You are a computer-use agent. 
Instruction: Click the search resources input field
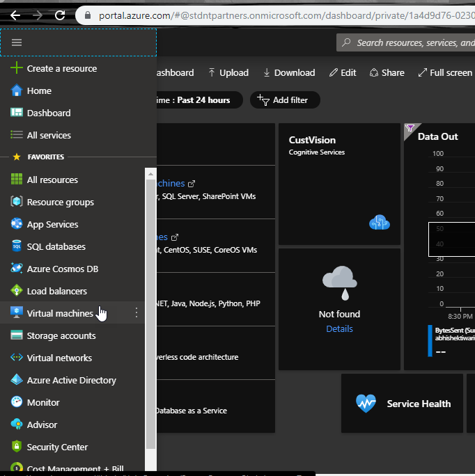(x=414, y=42)
